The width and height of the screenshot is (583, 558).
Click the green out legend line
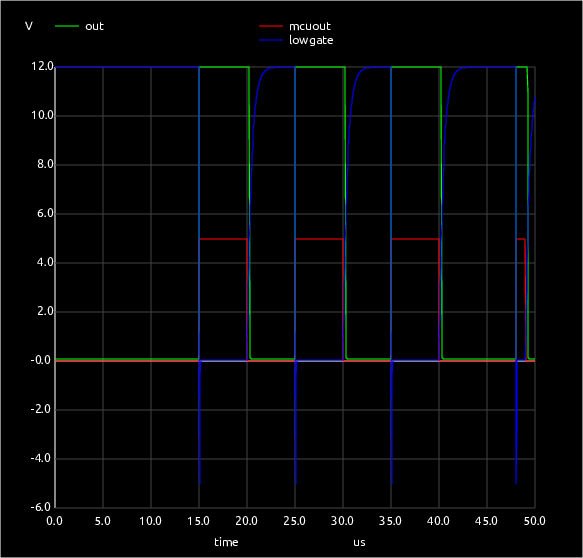click(x=67, y=26)
